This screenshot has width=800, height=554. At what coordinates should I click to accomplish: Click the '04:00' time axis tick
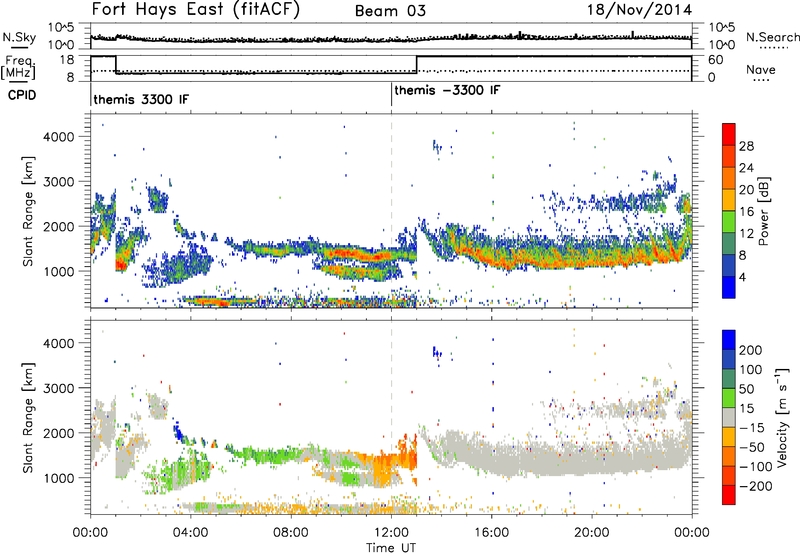pos(190,533)
